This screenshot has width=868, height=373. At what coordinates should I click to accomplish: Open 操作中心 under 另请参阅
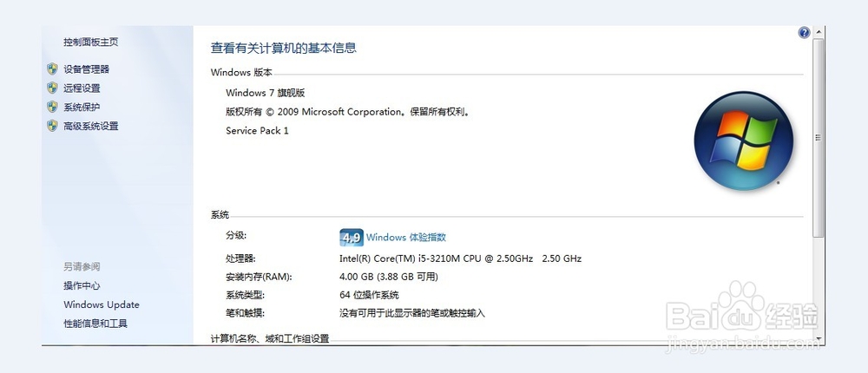[82, 285]
